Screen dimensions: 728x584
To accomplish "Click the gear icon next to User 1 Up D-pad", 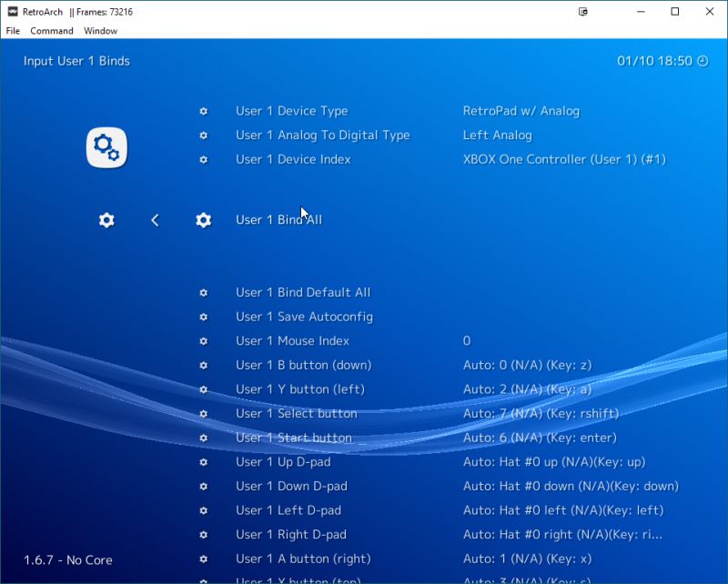I will click(203, 462).
